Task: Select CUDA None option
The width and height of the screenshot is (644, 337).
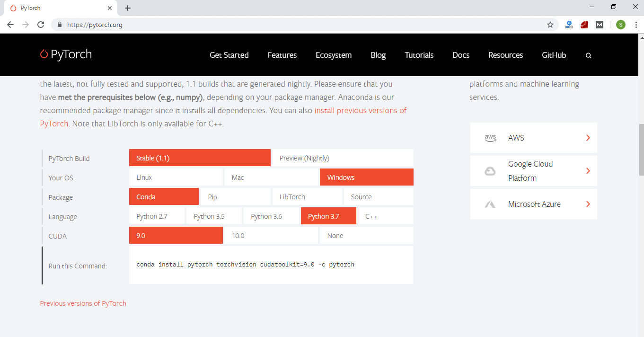Action: click(367, 236)
